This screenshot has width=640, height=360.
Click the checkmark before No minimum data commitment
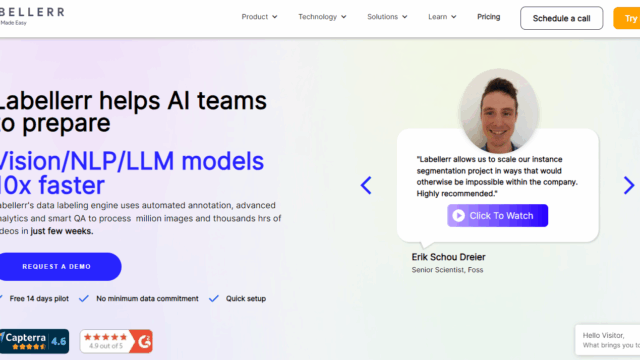[x=84, y=299]
